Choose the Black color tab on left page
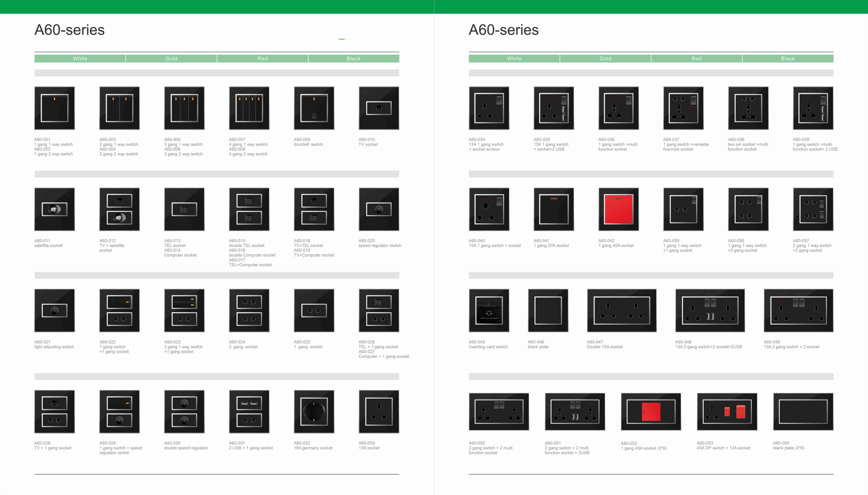The image size is (868, 495). (354, 59)
